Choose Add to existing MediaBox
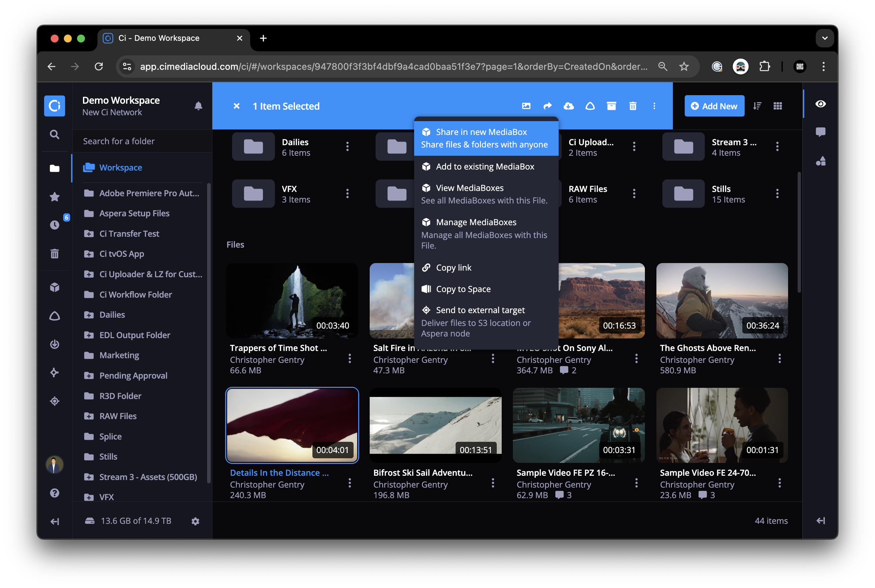Viewport: 875px width, 588px height. (x=486, y=167)
